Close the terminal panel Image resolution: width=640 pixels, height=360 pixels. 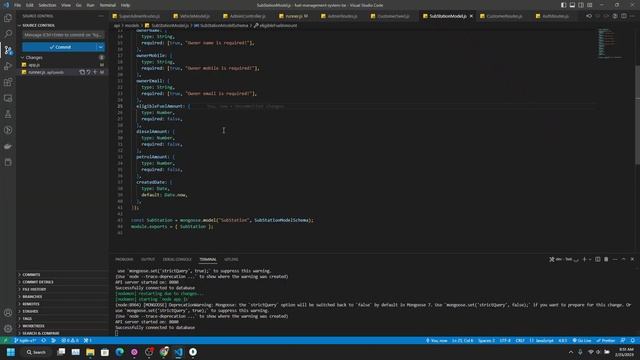point(632,259)
